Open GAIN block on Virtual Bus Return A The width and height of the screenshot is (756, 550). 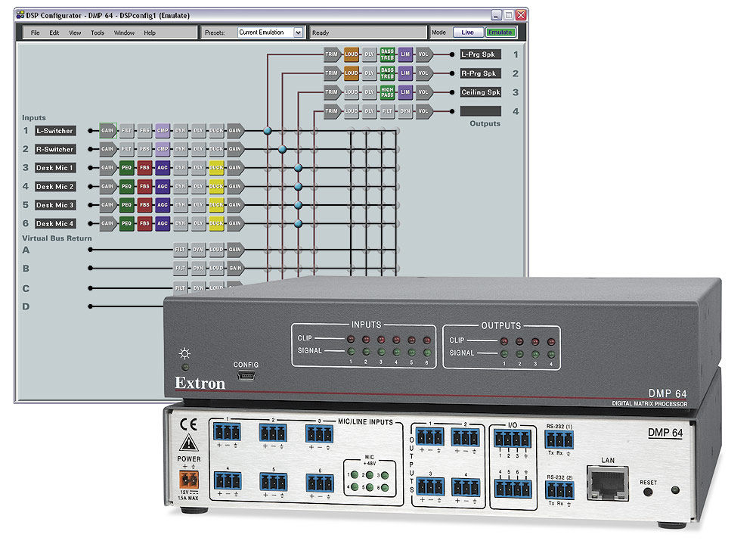[235, 250]
